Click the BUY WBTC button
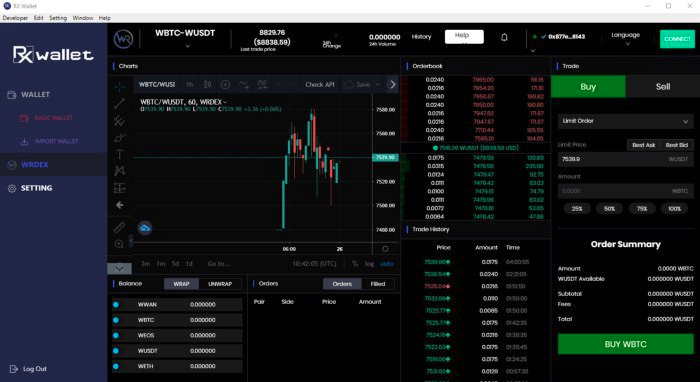This screenshot has height=382, width=700. point(625,344)
